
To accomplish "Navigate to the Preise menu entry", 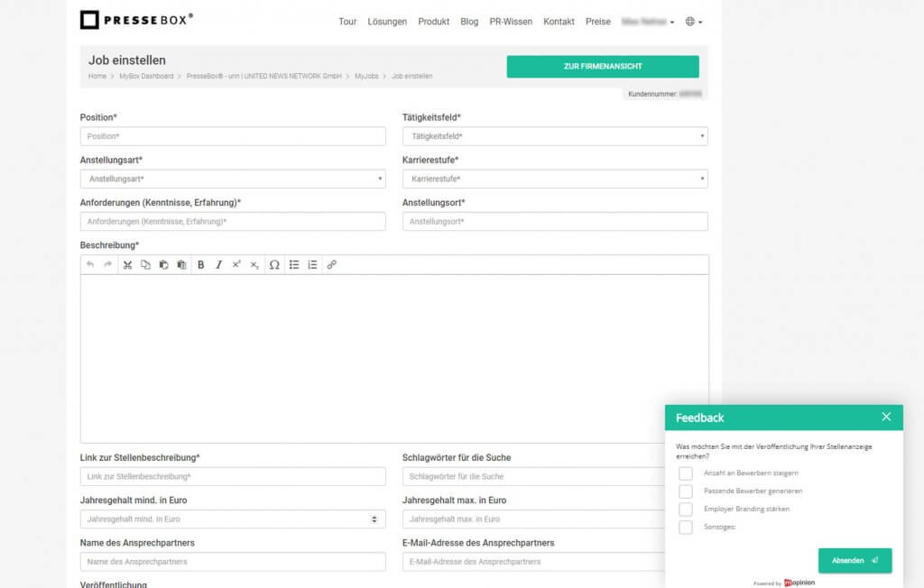I will [598, 22].
